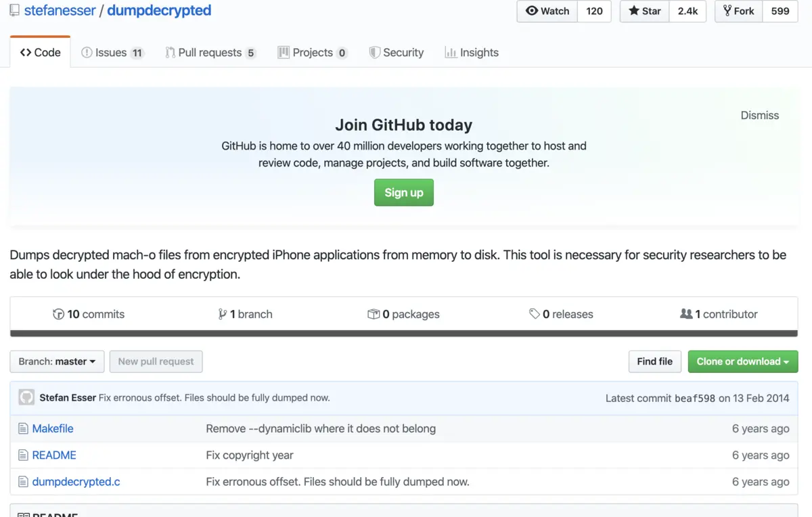Click the Security shield icon
The width and height of the screenshot is (812, 517).
pyautogui.click(x=374, y=52)
